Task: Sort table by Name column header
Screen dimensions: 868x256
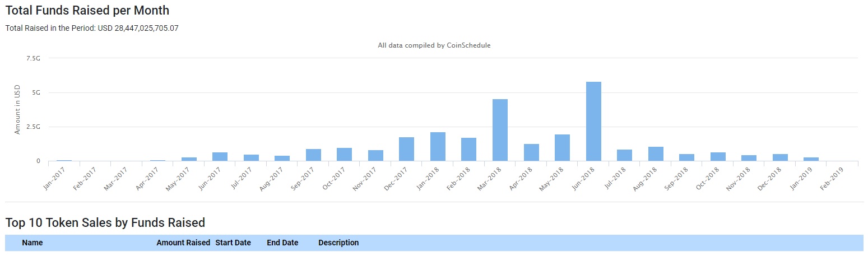Action: (x=33, y=243)
